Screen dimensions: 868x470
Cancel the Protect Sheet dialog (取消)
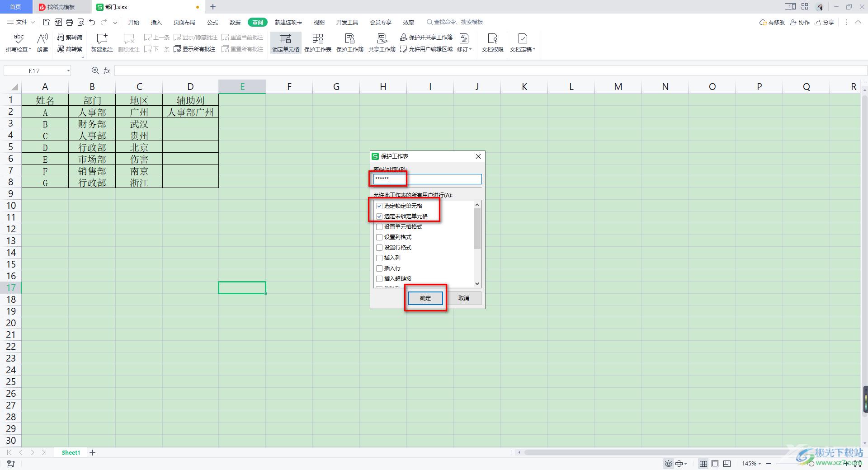464,298
